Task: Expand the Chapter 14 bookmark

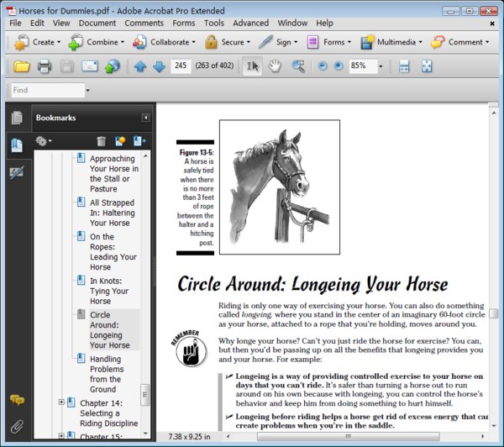Action: point(61,402)
